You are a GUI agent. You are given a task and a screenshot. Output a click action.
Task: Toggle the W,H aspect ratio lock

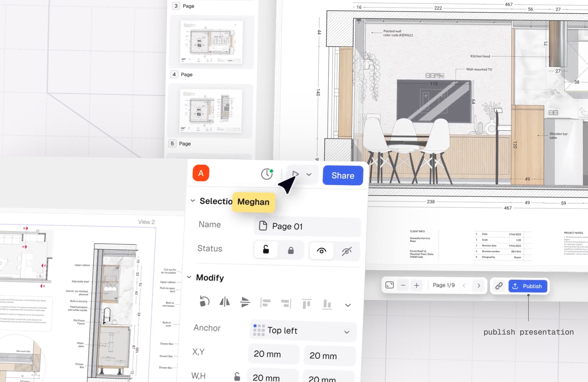click(237, 376)
